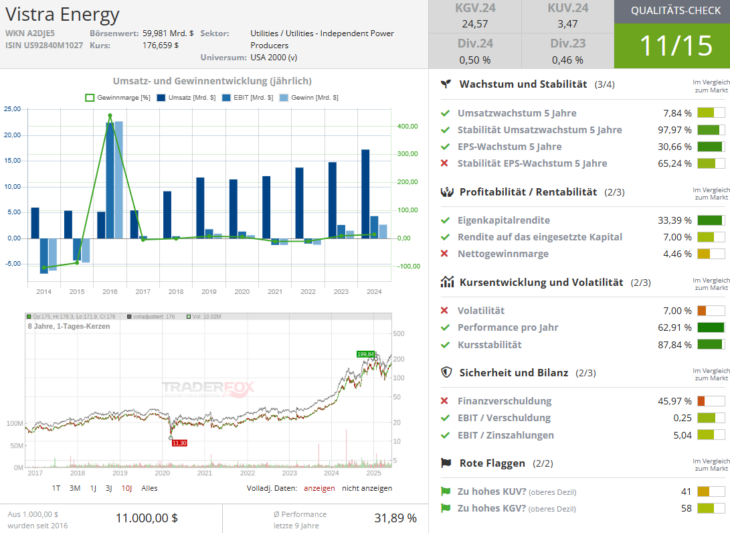Viewport: 730px width, 533px height.
Task: Switch price chart to 1J range
Action: tap(93, 488)
